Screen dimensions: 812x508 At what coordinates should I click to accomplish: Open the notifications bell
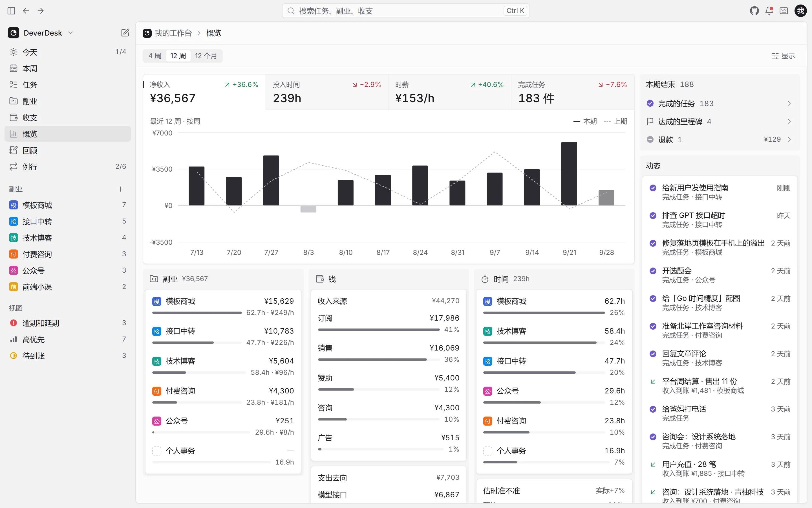(x=769, y=11)
